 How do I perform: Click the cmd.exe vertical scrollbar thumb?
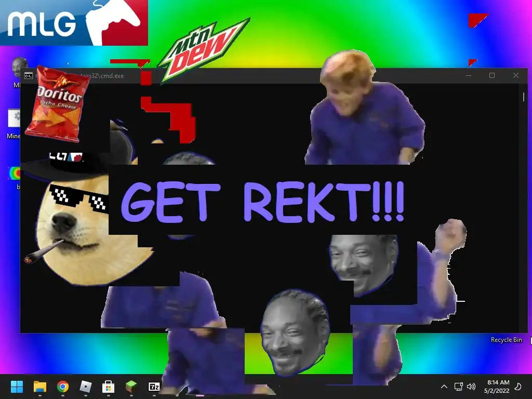524,97
